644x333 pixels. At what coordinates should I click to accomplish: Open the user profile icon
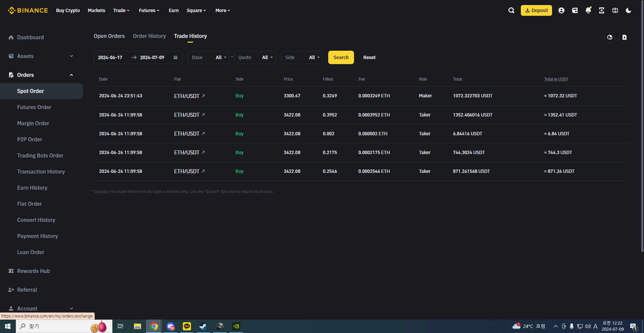(x=561, y=10)
